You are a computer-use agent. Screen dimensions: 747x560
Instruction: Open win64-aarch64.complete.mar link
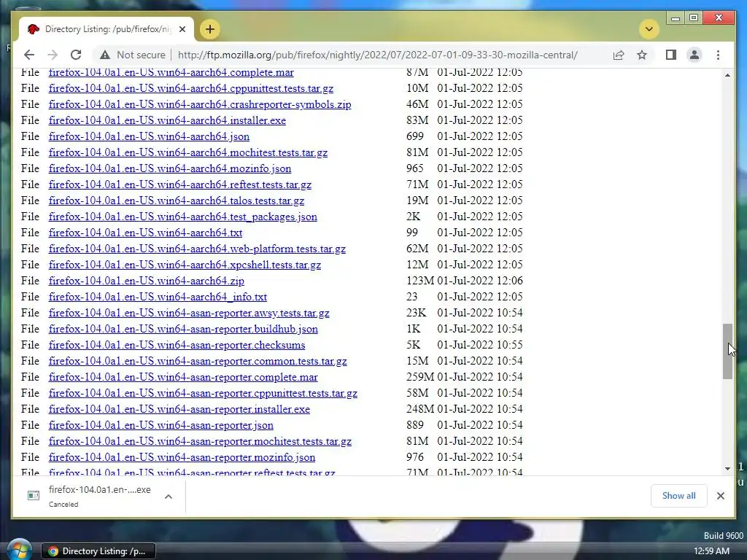(x=171, y=72)
